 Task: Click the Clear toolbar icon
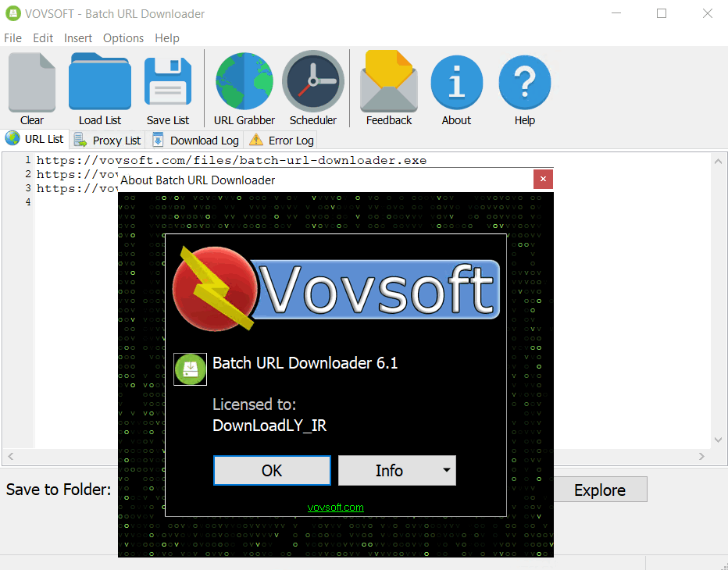point(31,82)
